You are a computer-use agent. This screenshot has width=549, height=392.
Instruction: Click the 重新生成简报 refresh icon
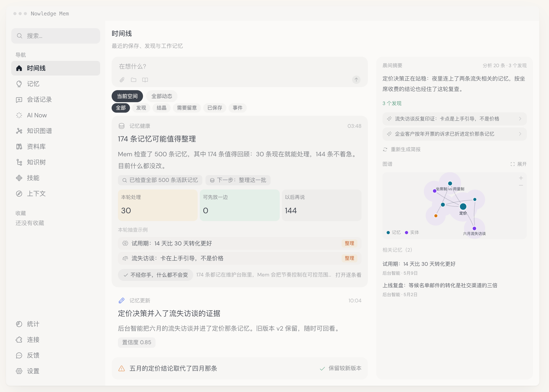[385, 149]
